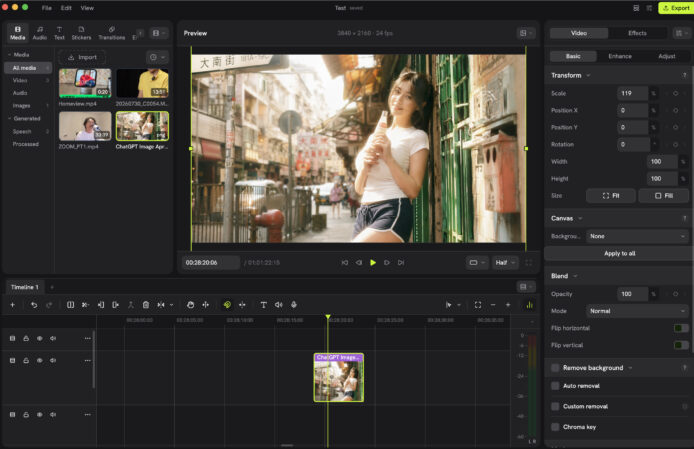
Task: Open the Enhance sub-tab
Action: tap(620, 56)
